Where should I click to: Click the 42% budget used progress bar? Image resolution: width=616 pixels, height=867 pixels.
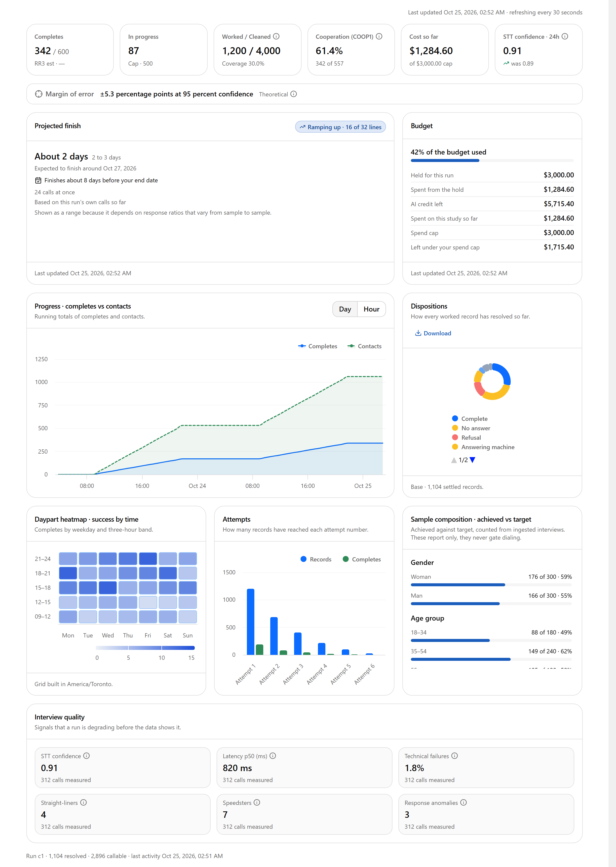coord(492,160)
